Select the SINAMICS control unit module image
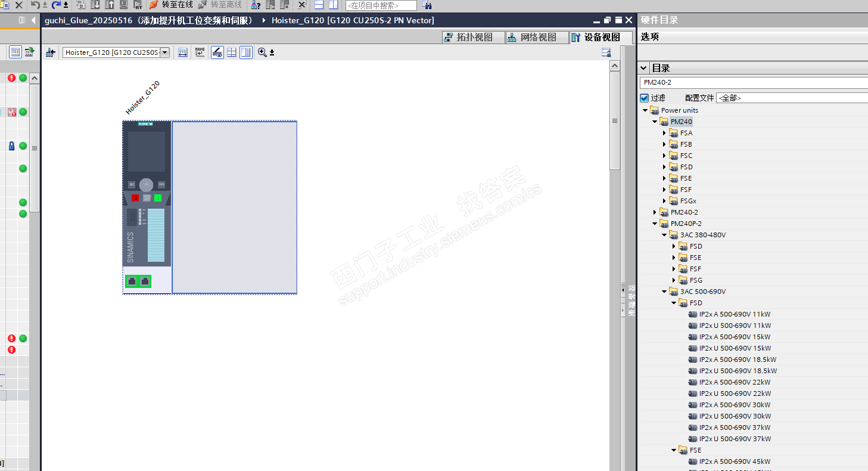Screen dimensions: 868x471 [147, 207]
